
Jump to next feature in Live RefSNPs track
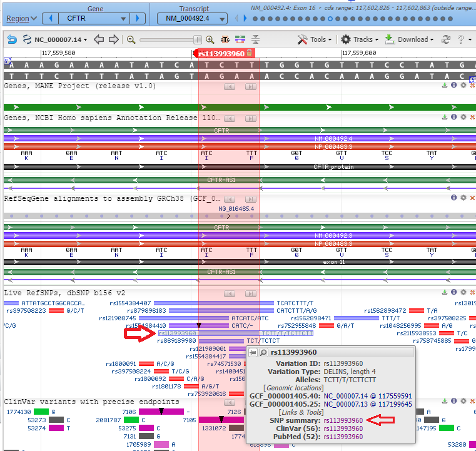251,293
